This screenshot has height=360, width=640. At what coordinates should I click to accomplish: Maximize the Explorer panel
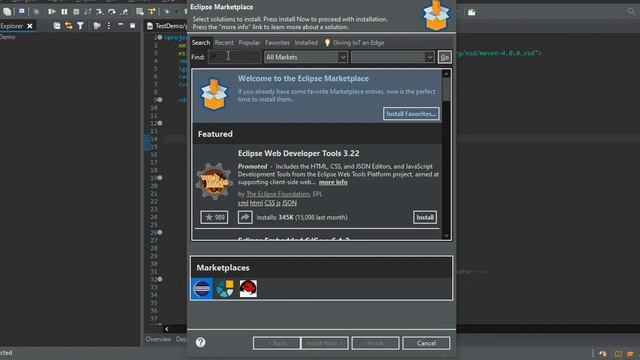click(132, 25)
